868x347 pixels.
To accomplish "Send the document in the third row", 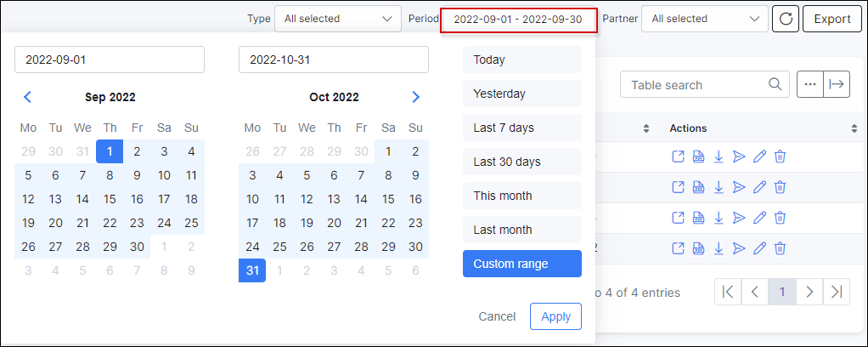I will (738, 218).
